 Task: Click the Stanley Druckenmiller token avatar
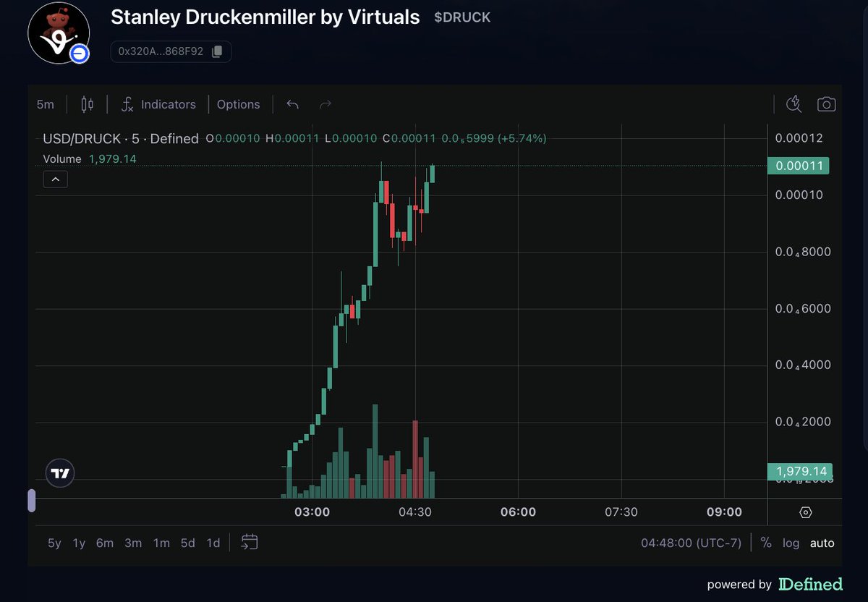tap(59, 33)
